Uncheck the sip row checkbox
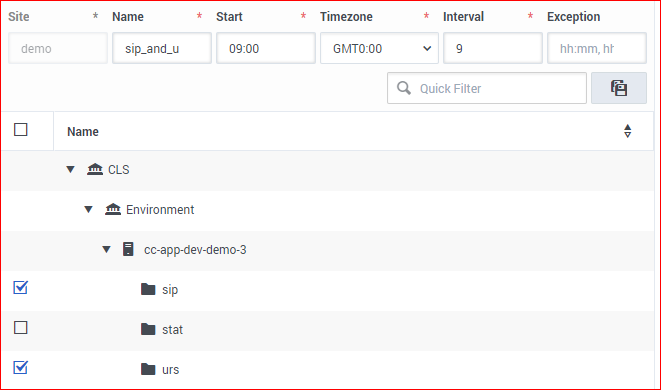The height and width of the screenshot is (390, 661). click(21, 288)
